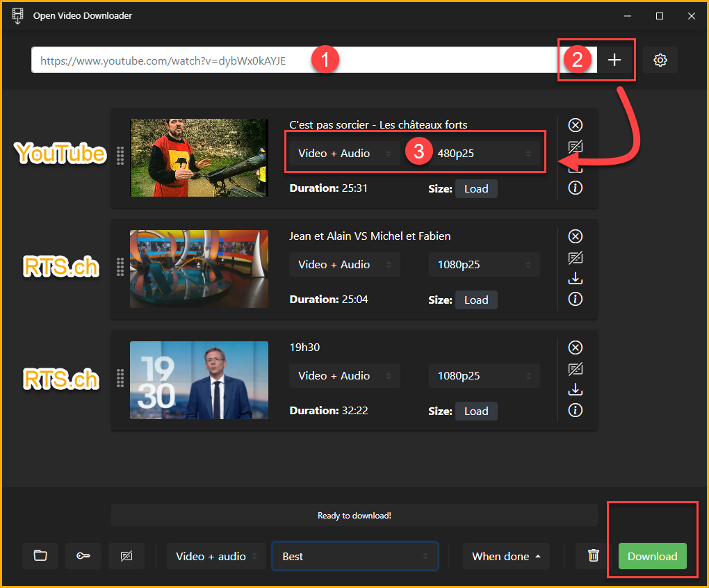Load the size of the 19h30 video
The image size is (709, 588).
point(476,411)
